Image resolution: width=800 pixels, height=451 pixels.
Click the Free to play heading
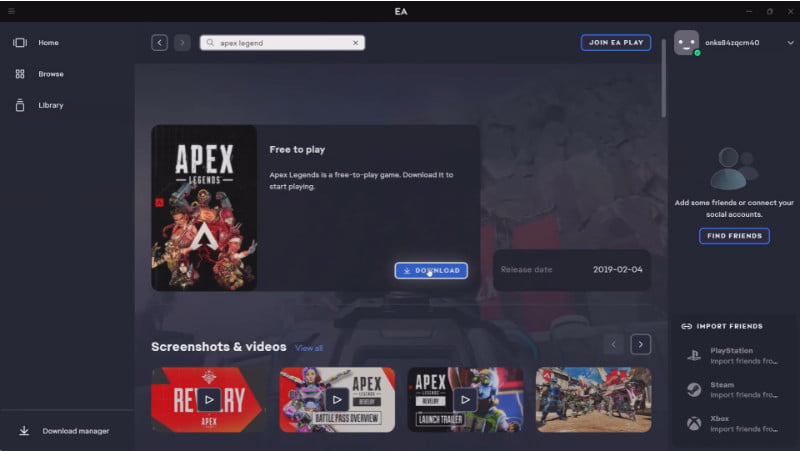(x=297, y=149)
